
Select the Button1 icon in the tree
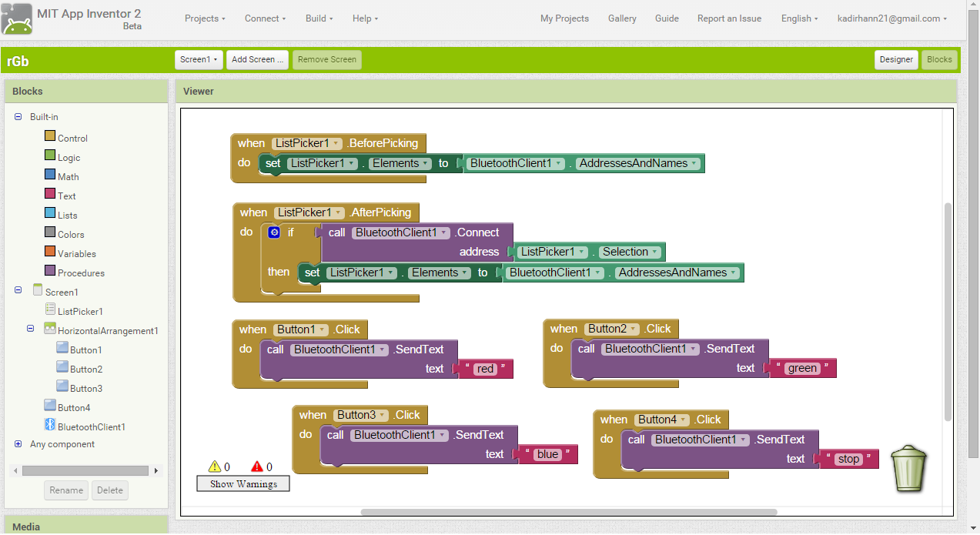click(62, 349)
